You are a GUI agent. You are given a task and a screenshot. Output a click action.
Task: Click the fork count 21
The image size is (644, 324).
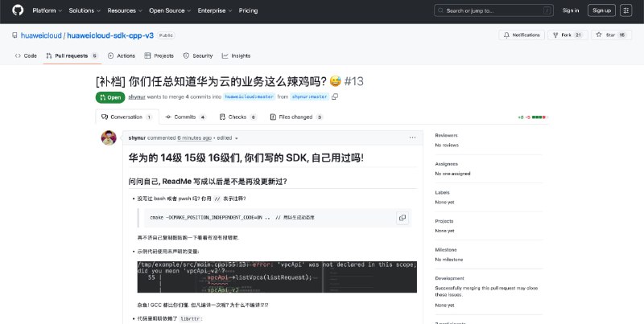[x=578, y=35]
